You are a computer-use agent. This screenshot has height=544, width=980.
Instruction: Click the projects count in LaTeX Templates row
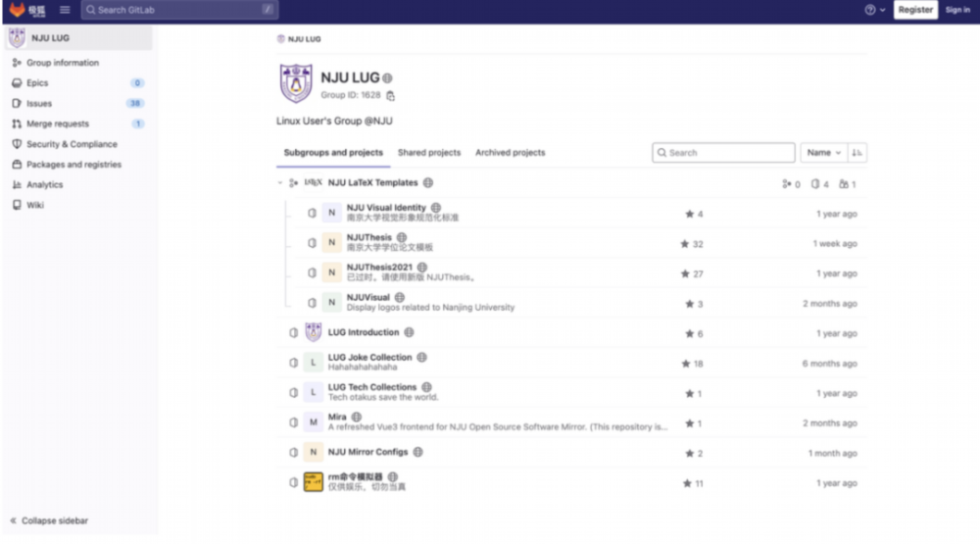click(820, 184)
